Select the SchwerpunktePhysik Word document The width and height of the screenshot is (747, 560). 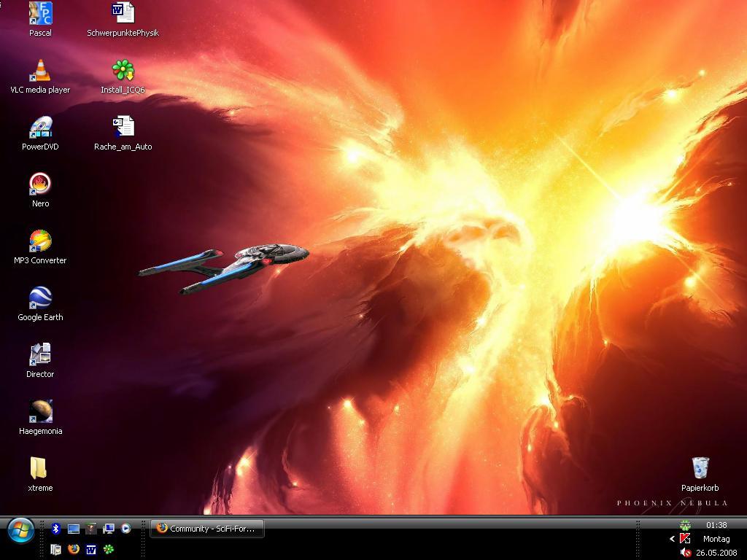tap(123, 14)
